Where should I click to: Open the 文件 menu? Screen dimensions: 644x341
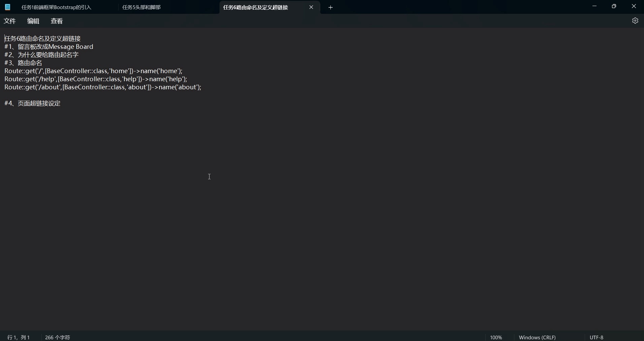(x=10, y=21)
